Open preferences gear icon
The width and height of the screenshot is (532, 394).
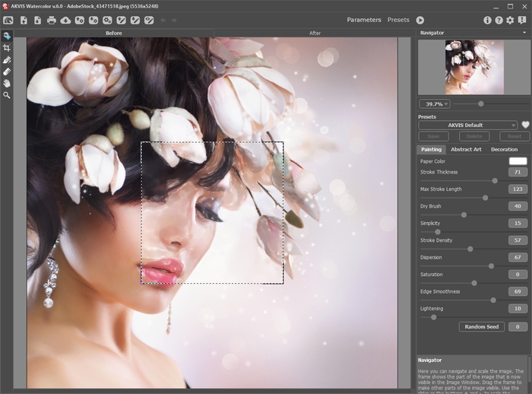click(x=510, y=21)
